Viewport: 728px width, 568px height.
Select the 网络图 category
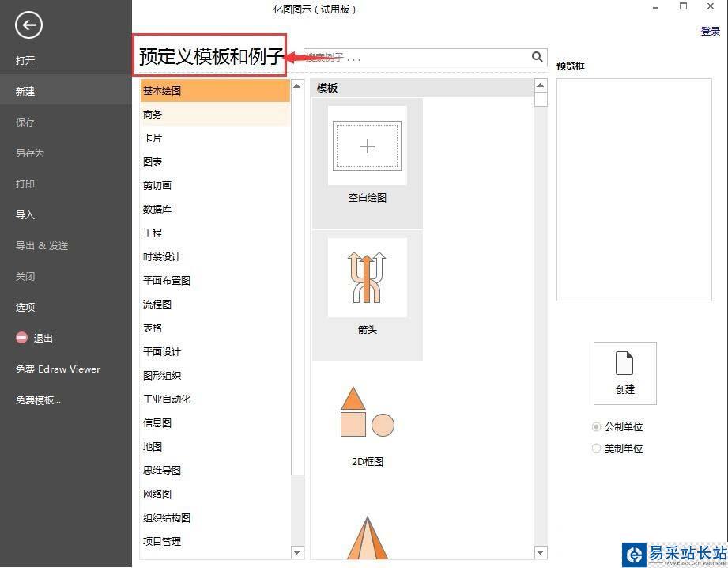pos(216,494)
